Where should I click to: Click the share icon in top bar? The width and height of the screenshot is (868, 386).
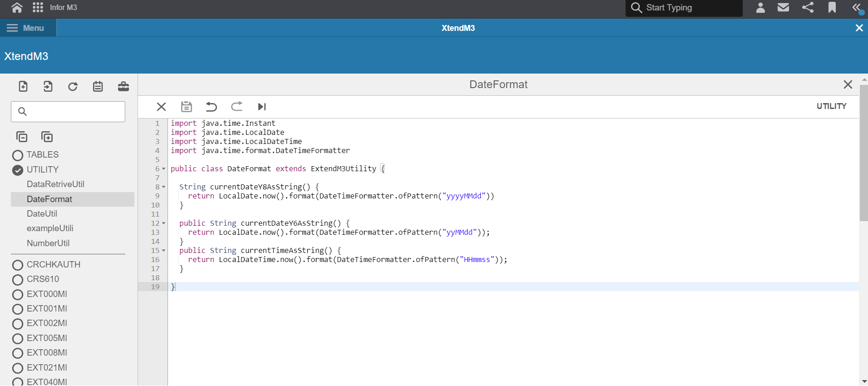point(808,7)
